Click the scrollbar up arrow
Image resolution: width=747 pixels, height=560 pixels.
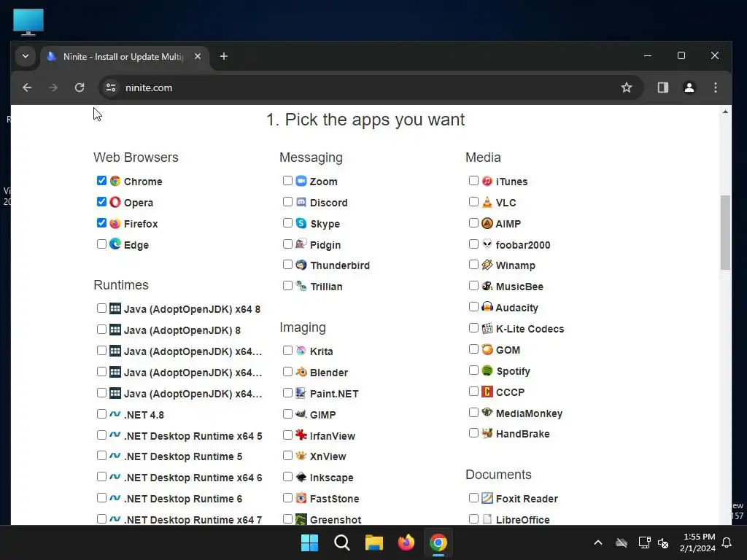pyautogui.click(x=725, y=112)
